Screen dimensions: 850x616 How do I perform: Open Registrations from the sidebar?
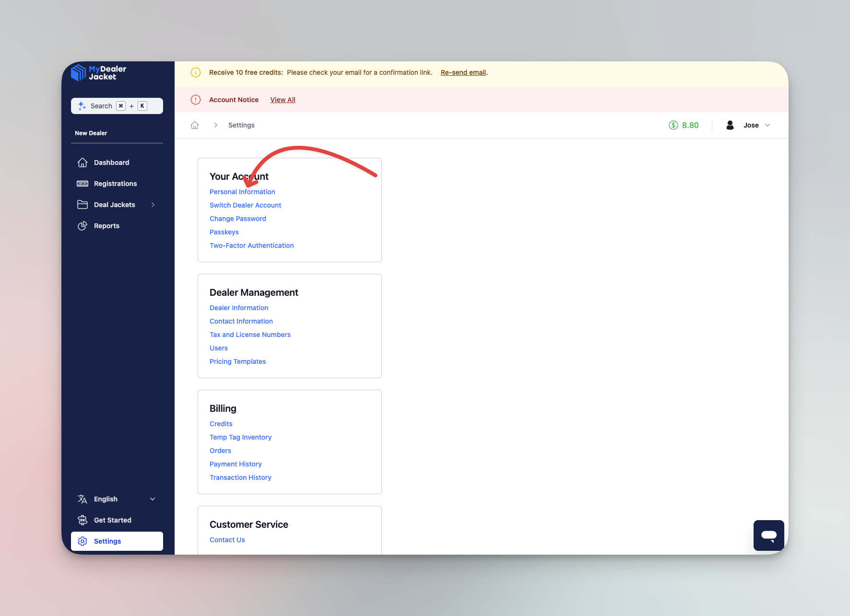click(115, 183)
